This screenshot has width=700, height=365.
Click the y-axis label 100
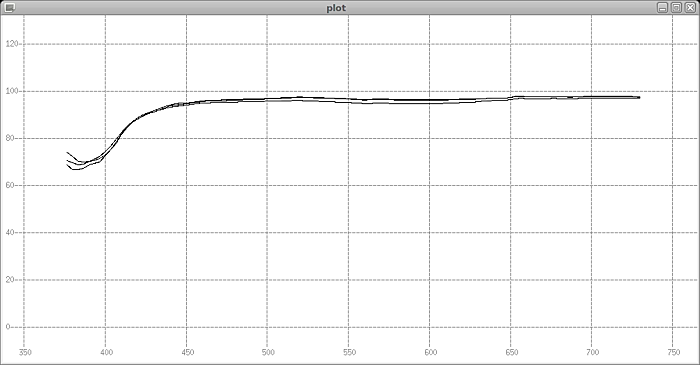point(12,91)
